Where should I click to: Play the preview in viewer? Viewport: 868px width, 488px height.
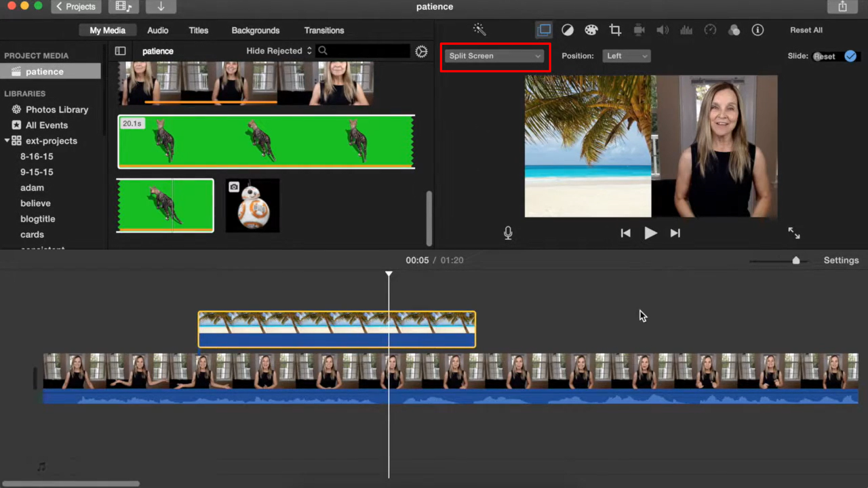650,233
